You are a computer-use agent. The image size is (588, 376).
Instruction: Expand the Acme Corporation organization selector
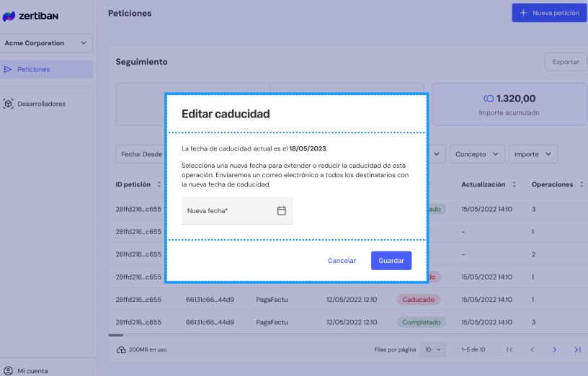[47, 43]
